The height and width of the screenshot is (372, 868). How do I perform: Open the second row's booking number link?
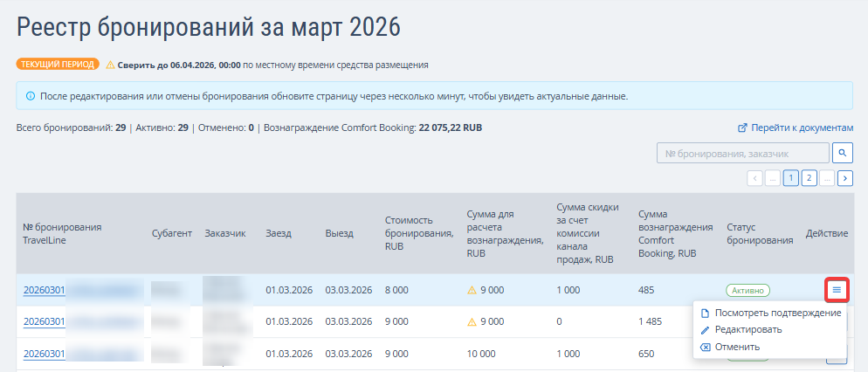point(44,321)
